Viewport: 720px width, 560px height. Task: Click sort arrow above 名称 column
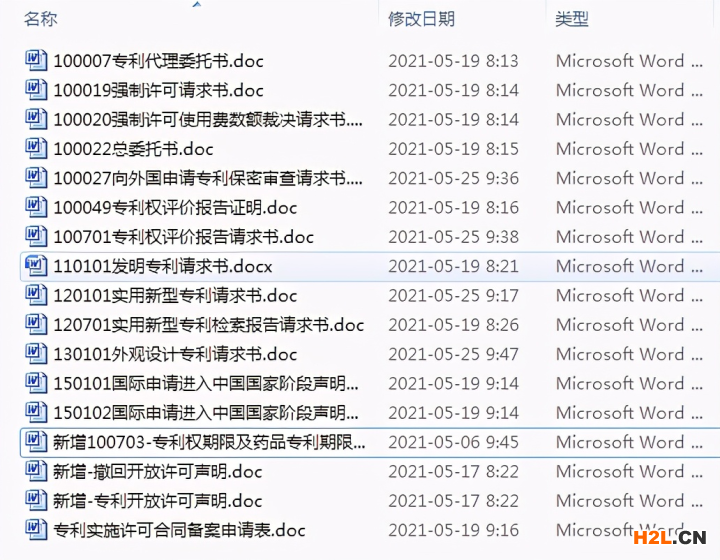click(x=196, y=5)
